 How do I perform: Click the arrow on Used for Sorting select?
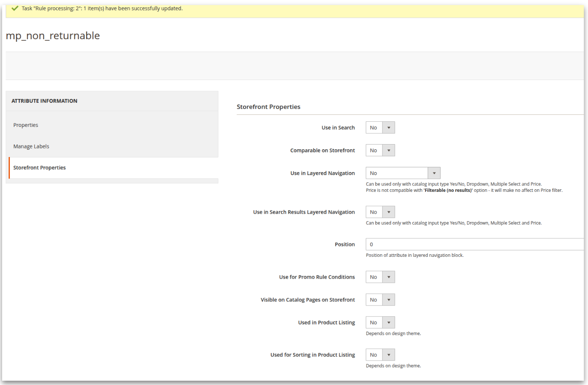point(389,354)
